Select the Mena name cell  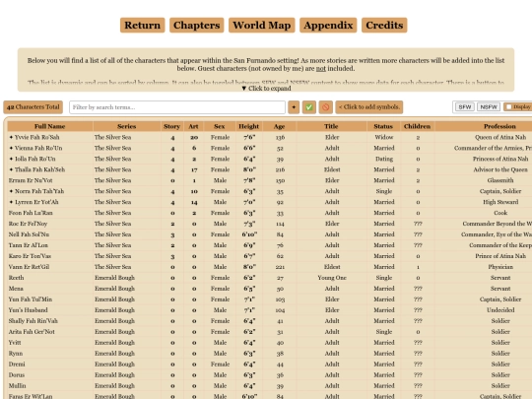coord(50,289)
